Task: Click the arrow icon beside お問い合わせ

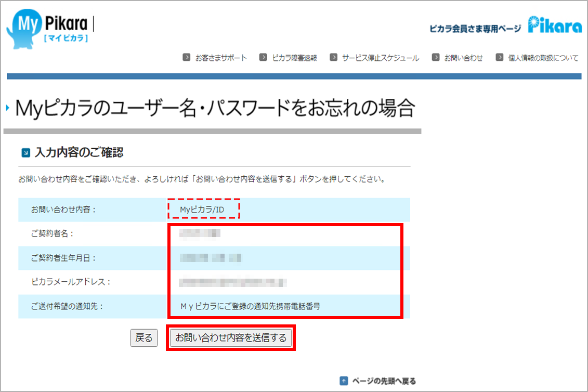Action: pos(435,57)
